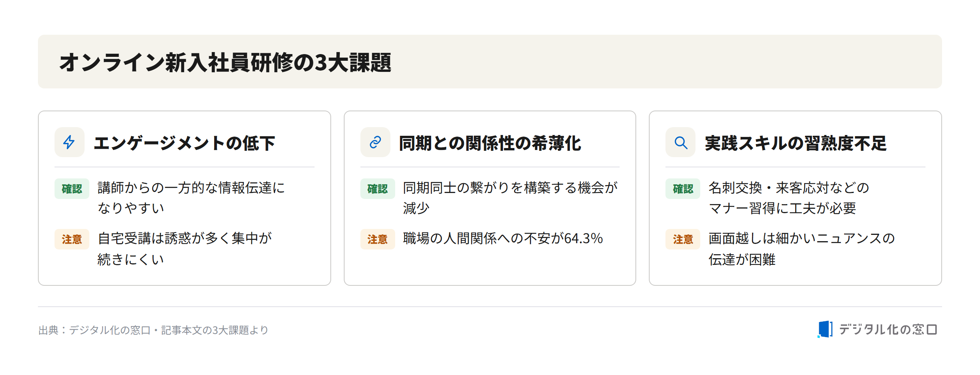Image resolution: width=980 pixels, height=375 pixels.
Task: Select the 同期との関係性の希薄化 heading
Action: [x=490, y=143]
